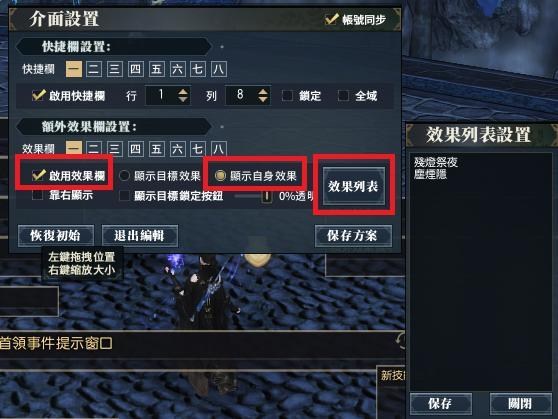Click the 恢復初始 reset button
This screenshot has height=419, width=558.
pos(56,236)
